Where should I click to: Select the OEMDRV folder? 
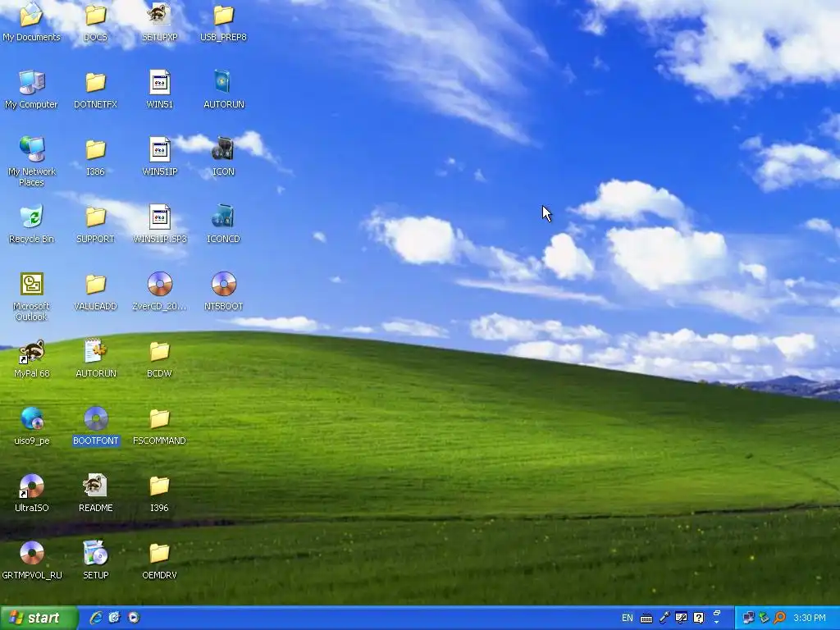(x=159, y=560)
